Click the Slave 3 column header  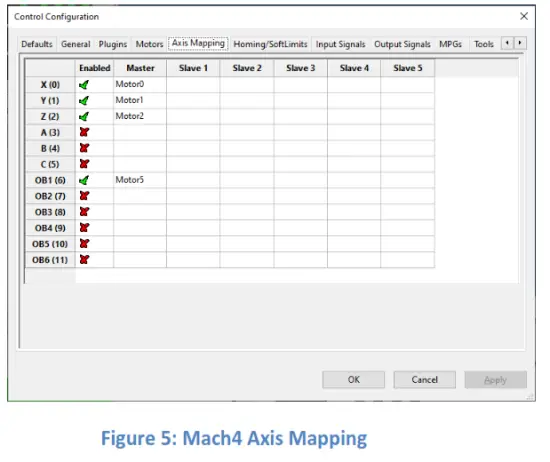[301, 68]
